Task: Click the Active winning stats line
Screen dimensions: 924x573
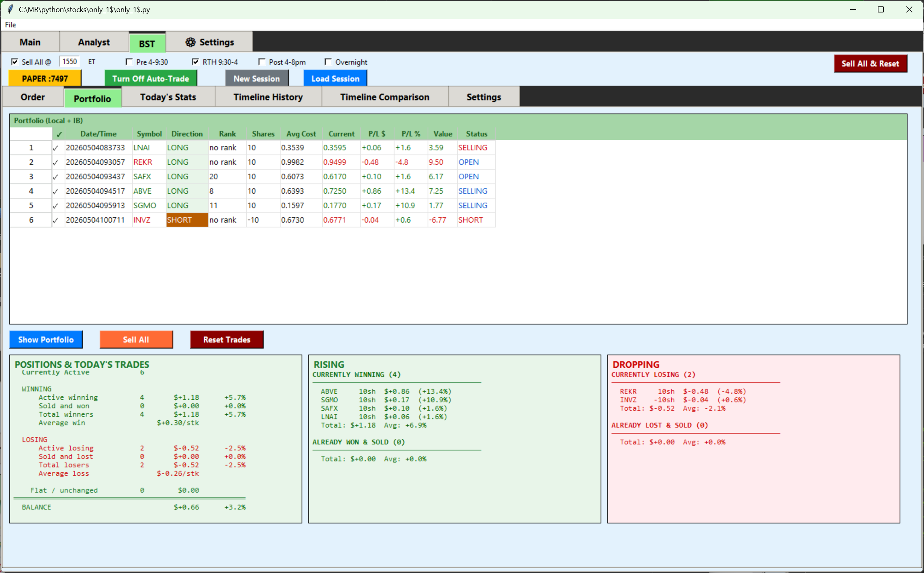Action: pos(142,397)
